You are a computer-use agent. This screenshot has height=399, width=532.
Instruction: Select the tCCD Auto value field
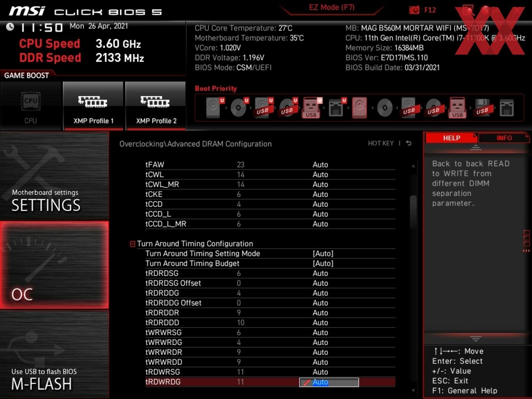pos(320,204)
